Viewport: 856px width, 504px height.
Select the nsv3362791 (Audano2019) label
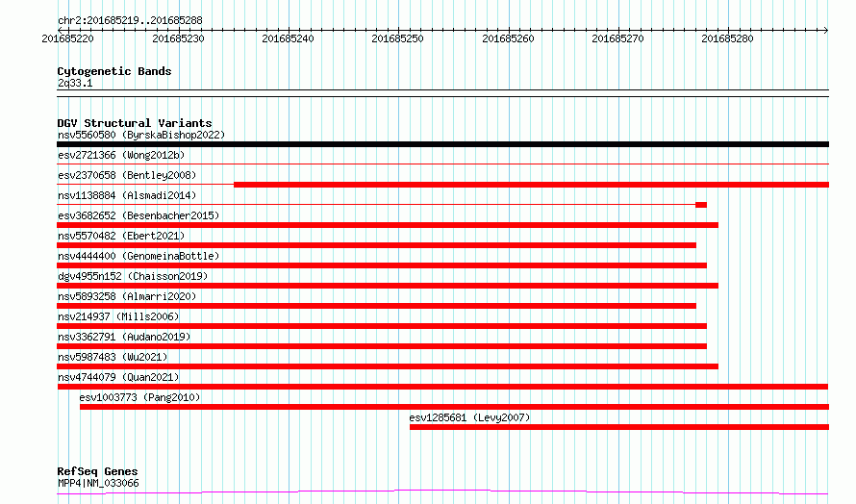click(124, 337)
